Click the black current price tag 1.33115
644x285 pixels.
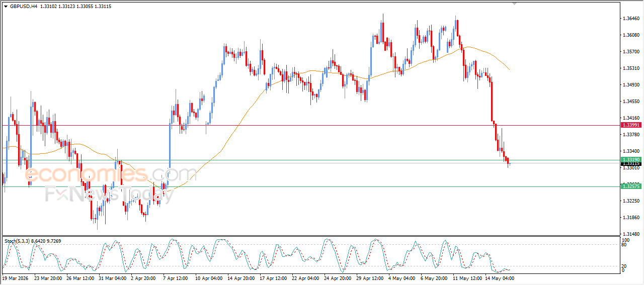[x=630, y=164]
